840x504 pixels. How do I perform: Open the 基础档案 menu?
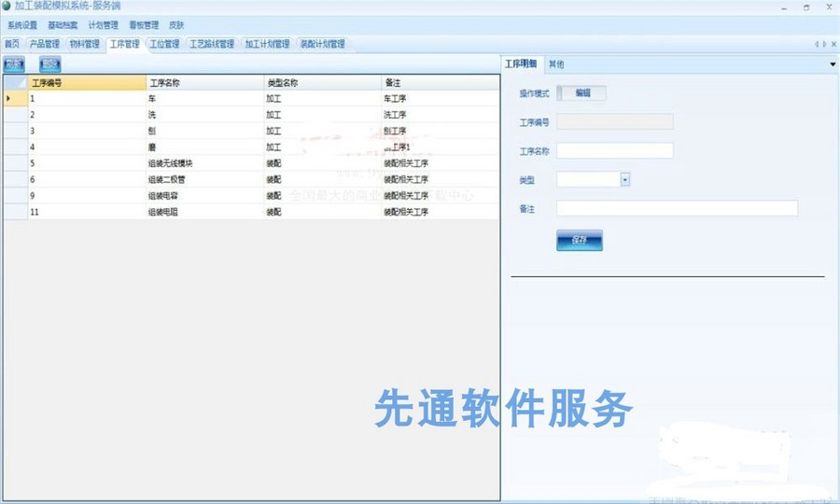[63, 25]
